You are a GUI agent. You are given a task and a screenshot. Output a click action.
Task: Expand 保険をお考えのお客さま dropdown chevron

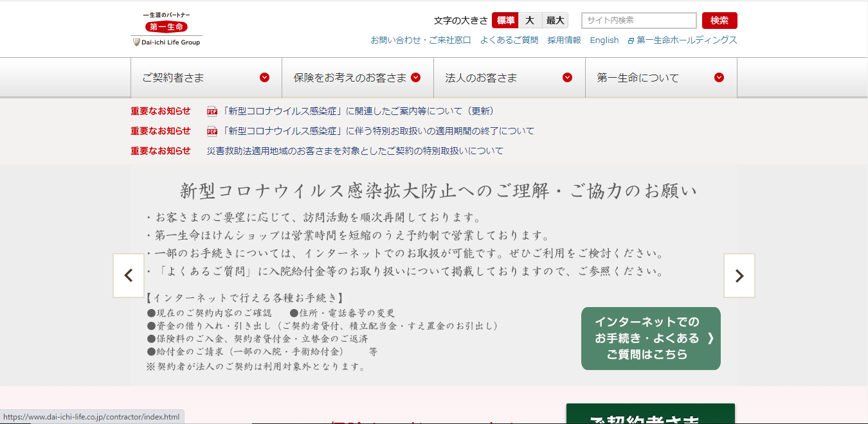point(415,78)
